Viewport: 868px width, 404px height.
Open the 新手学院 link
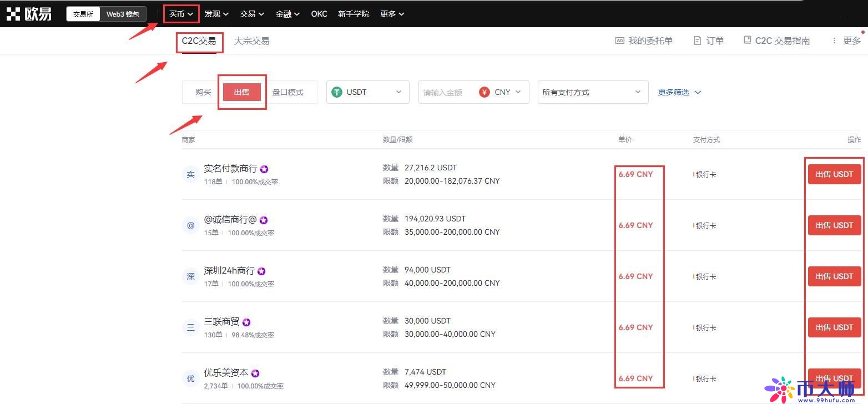(x=354, y=14)
